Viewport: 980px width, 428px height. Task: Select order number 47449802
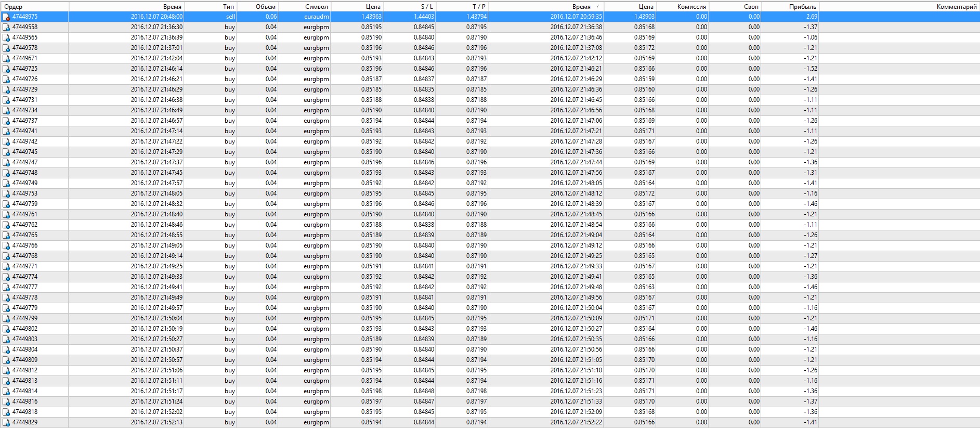point(25,329)
